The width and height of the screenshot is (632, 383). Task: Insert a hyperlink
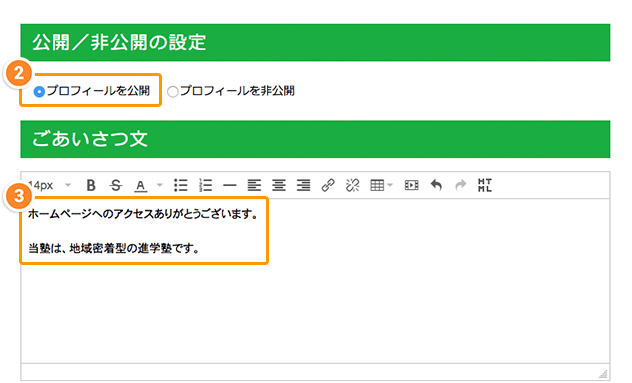328,185
